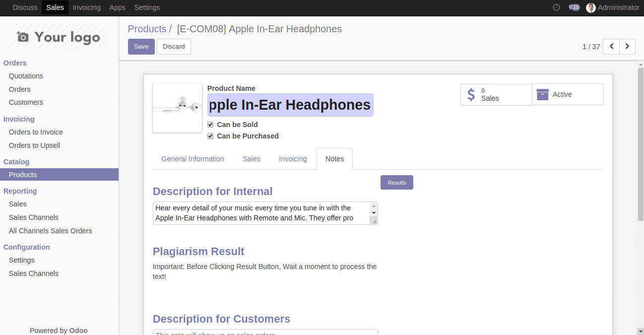Click the Description for Customers heading
The image size is (644, 335).
[221, 319]
